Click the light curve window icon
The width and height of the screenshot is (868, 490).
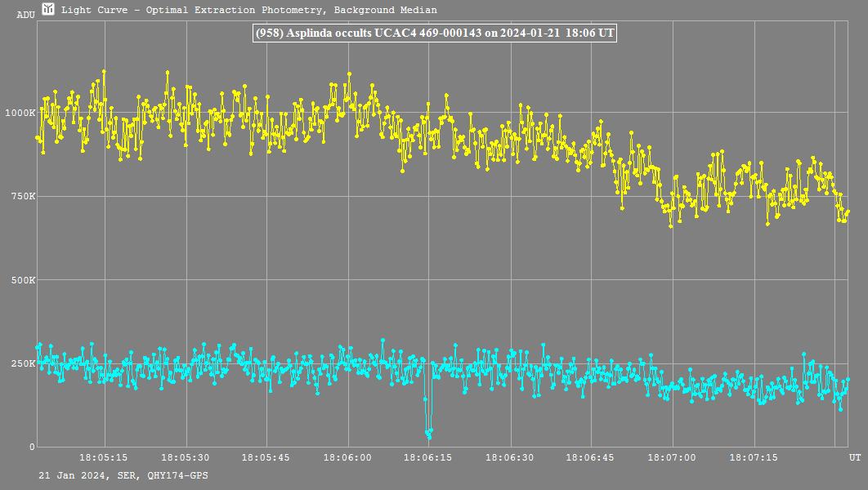(49, 10)
